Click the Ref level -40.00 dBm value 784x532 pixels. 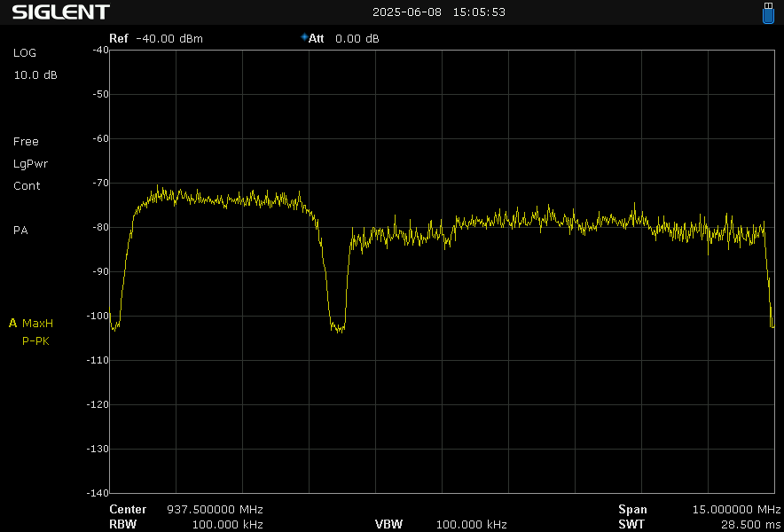169,38
